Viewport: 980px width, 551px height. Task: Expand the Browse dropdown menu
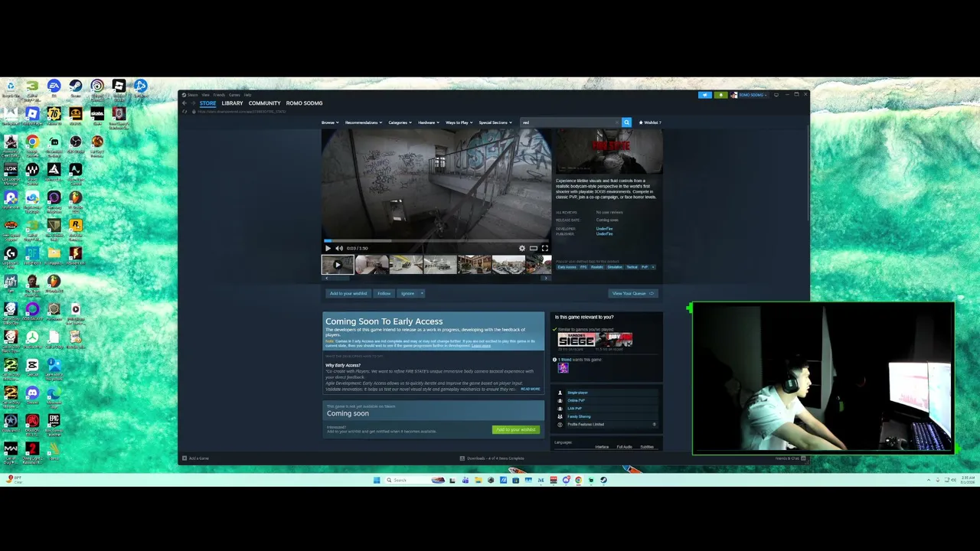pos(329,122)
